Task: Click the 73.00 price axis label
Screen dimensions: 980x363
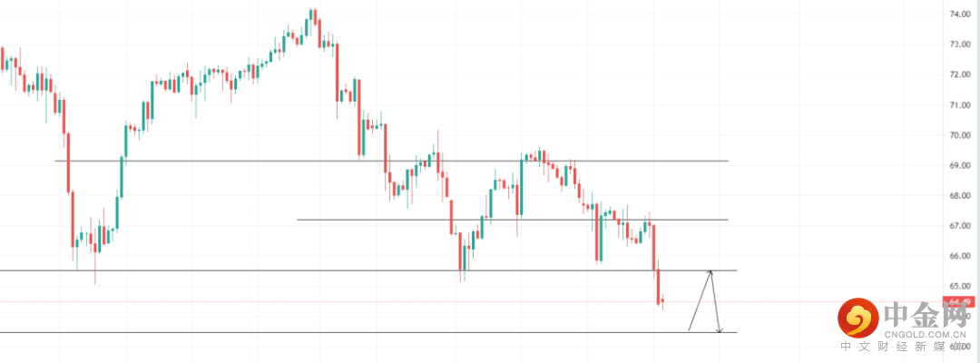Action: point(961,44)
